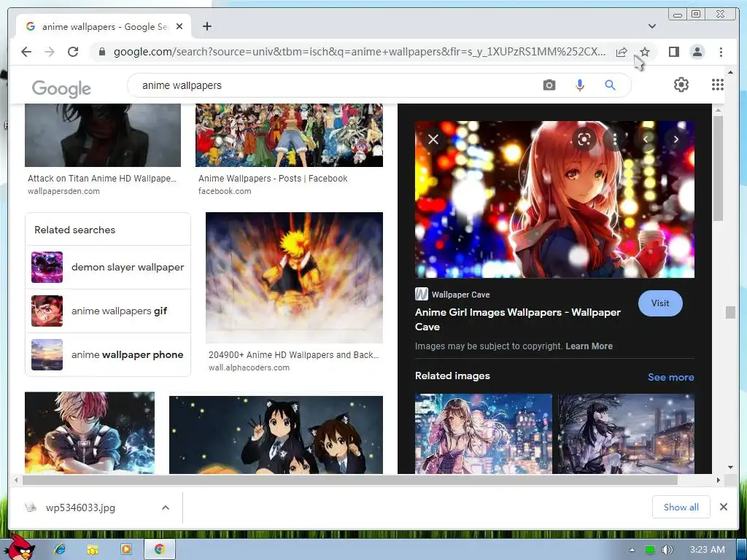Image resolution: width=747 pixels, height=560 pixels.
Task: Show previous image in preview
Action: pos(646,139)
